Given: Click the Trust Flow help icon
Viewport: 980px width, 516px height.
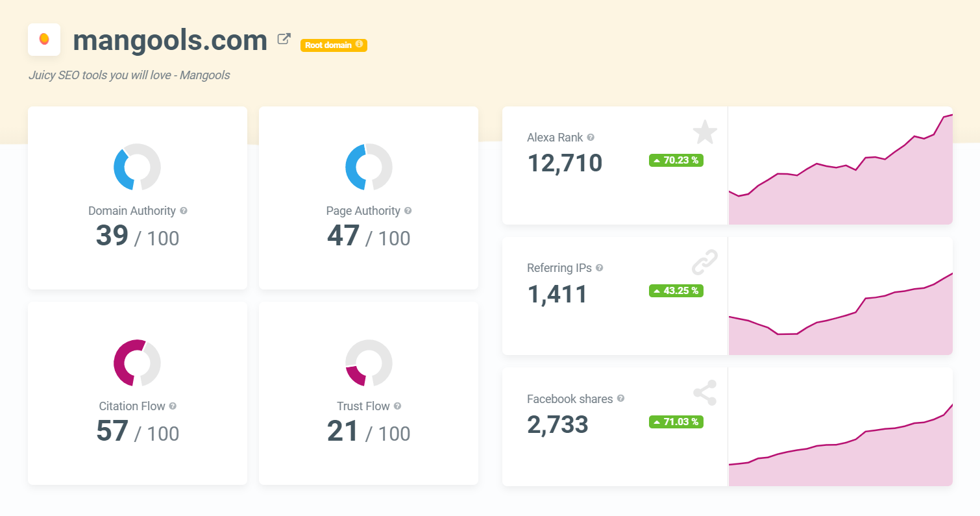Looking at the screenshot, I should coord(397,406).
